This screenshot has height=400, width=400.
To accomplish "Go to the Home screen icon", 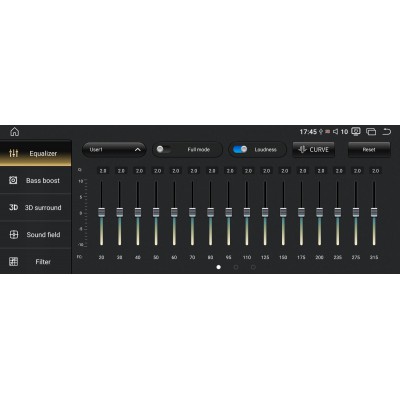I will click(x=15, y=132).
